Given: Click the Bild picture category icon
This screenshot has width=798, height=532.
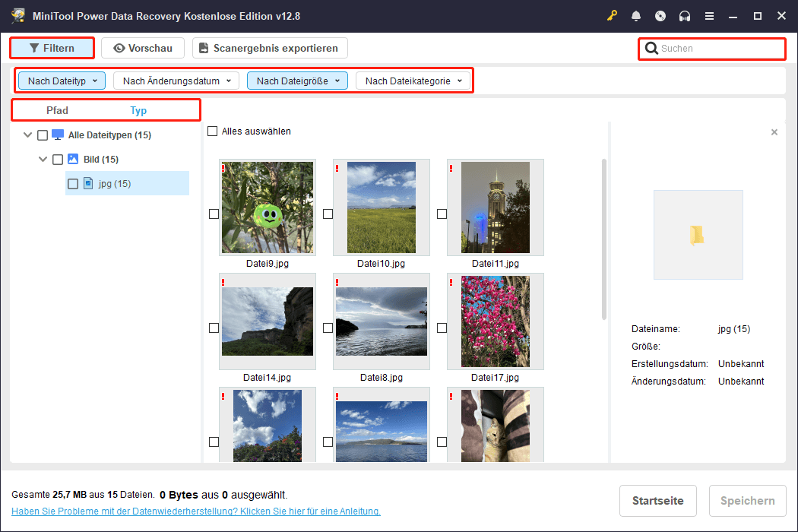Looking at the screenshot, I should coord(73,160).
